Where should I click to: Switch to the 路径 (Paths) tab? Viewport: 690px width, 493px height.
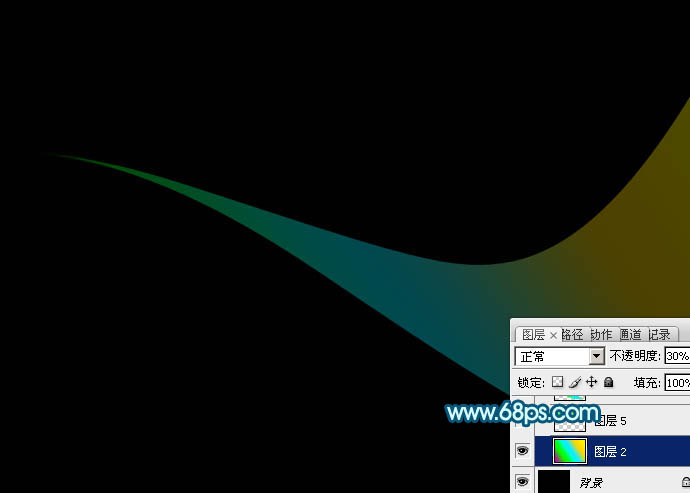[572, 335]
